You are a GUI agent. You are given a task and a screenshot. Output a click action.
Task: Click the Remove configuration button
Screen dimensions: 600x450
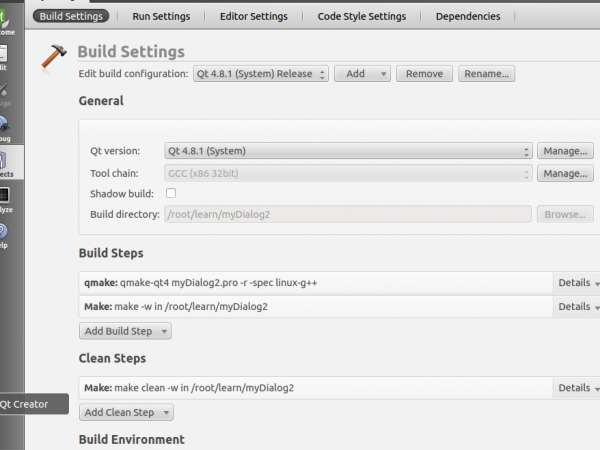(x=424, y=74)
